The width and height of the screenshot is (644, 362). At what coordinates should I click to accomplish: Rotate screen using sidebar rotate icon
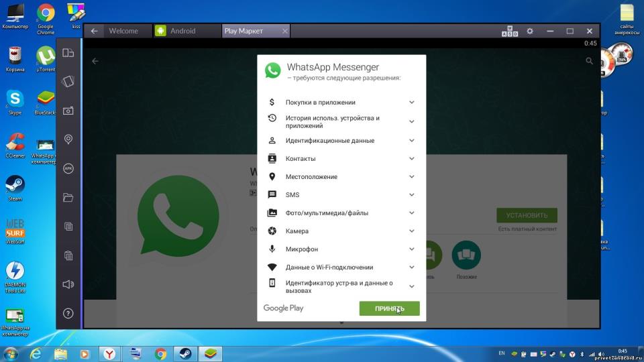tap(68, 81)
